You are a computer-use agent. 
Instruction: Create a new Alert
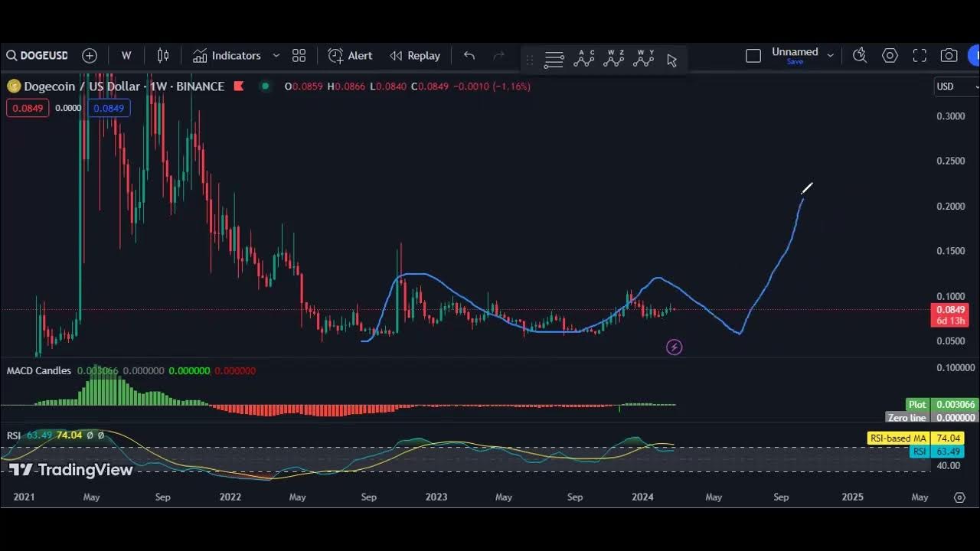pos(350,56)
